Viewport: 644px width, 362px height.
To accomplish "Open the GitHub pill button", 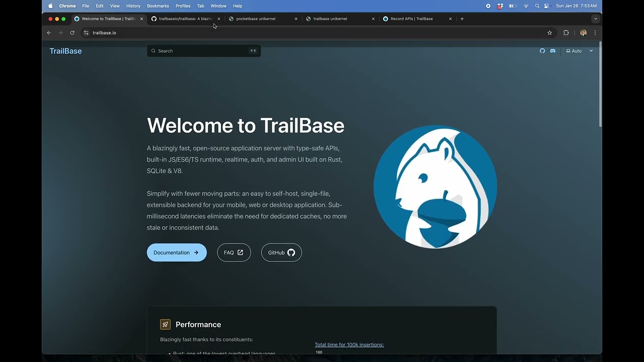I will click(x=281, y=252).
